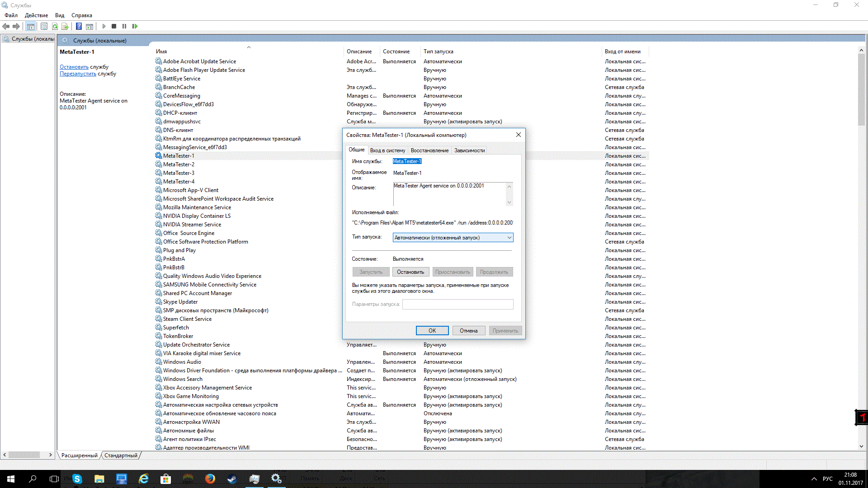Viewport: 868px width, 488px height.
Task: Click up arrow of description box scrollbar
Action: [509, 186]
